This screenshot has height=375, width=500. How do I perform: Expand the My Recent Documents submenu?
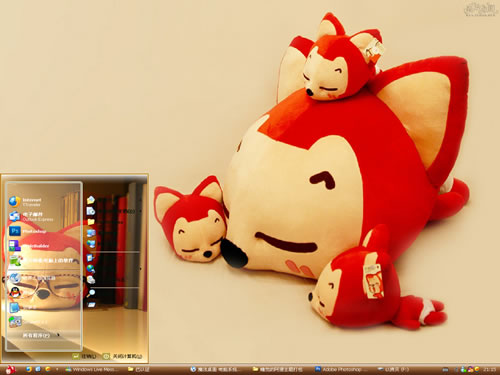pos(113,211)
